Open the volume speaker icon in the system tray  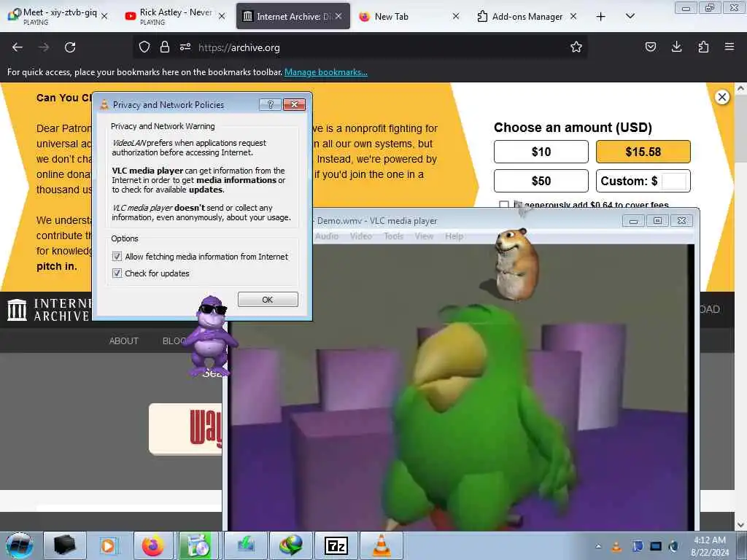(673, 546)
